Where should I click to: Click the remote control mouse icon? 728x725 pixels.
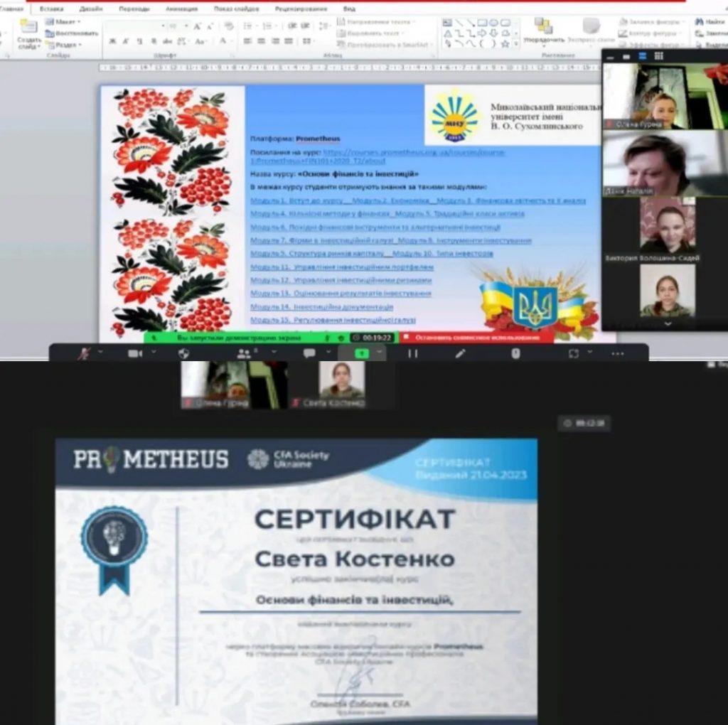click(x=515, y=353)
